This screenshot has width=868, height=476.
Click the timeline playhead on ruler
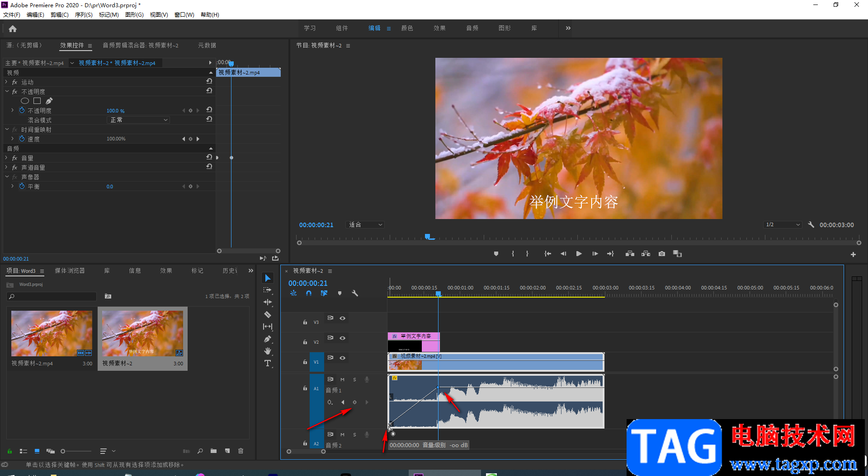pyautogui.click(x=438, y=294)
